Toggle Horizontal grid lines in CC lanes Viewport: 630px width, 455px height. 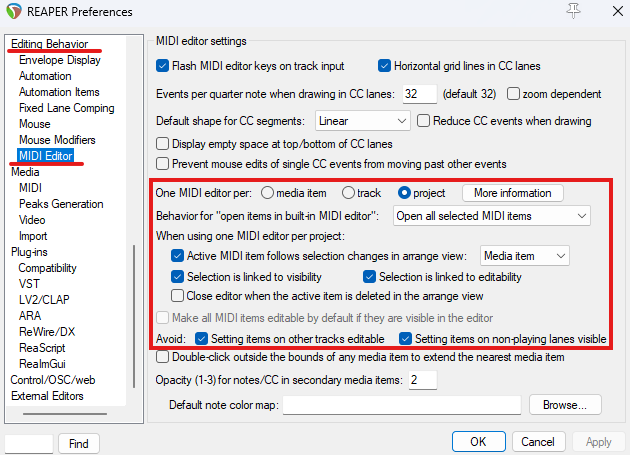tap(384, 66)
